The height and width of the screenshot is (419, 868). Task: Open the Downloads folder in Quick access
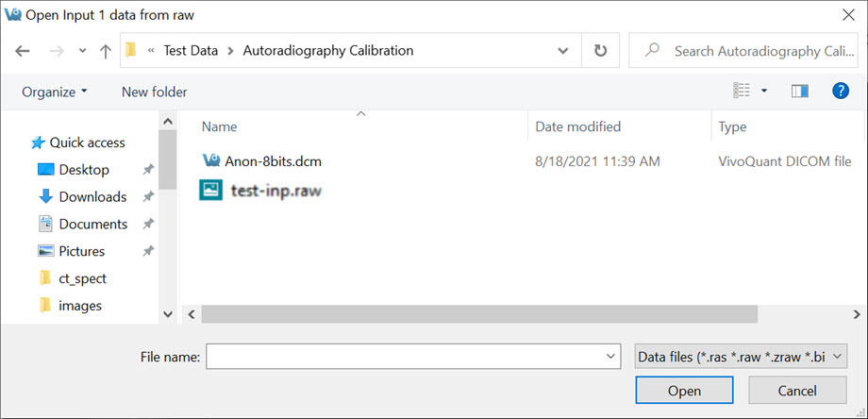click(92, 196)
